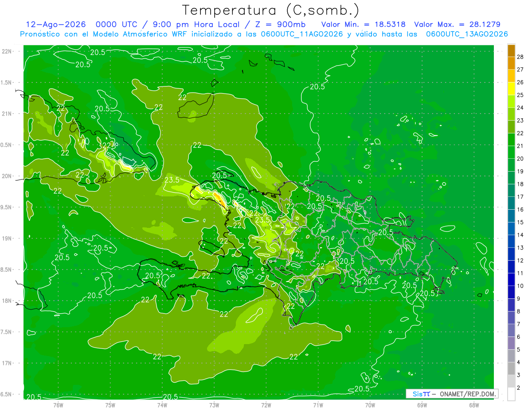Click color scale label "23"

click(521, 120)
